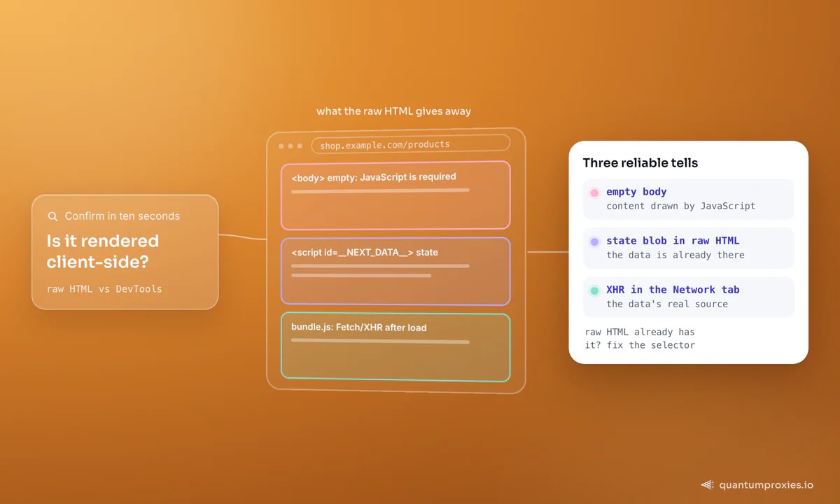840x504 pixels.
Task: Click the quantumproxies.io text
Action: 766,484
